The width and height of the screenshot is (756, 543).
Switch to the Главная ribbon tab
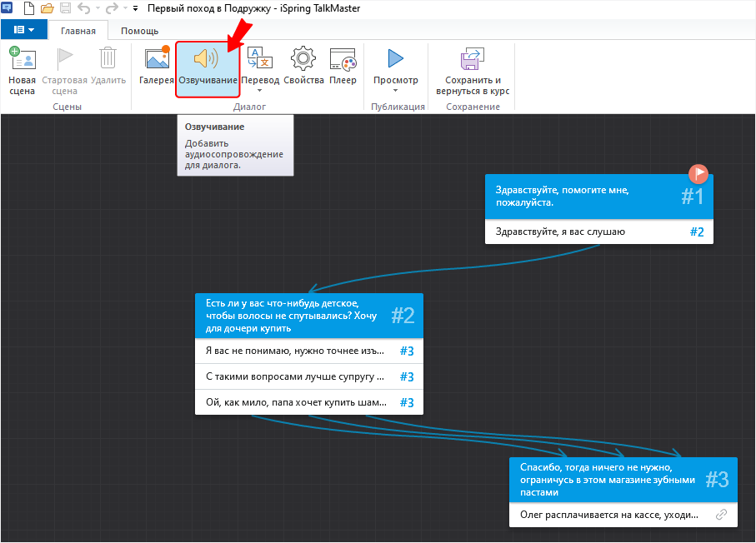click(78, 31)
